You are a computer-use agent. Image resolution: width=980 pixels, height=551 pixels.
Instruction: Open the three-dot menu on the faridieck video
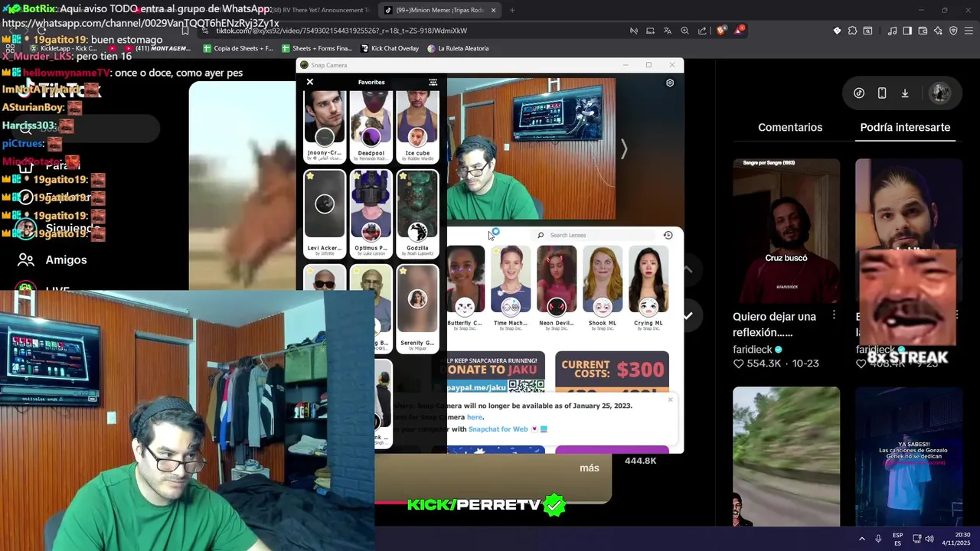834,315
